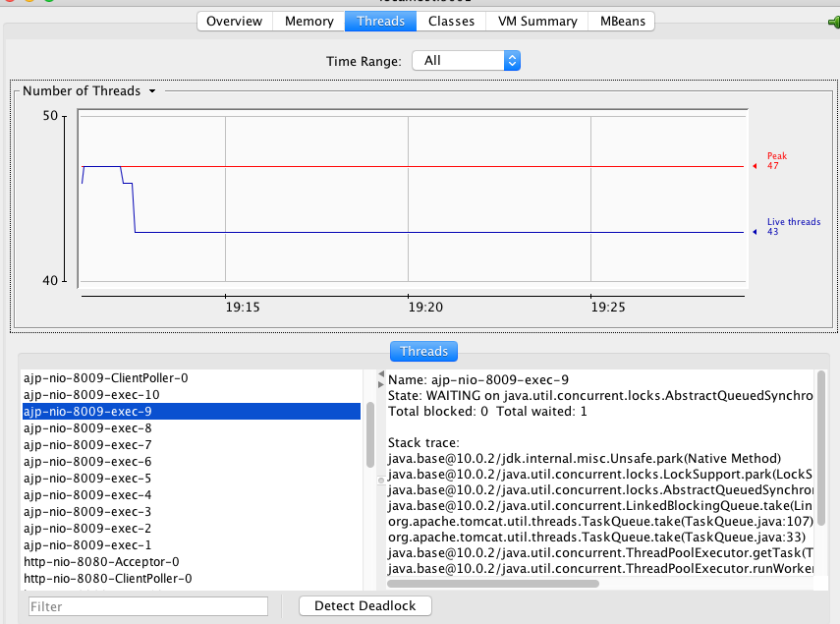Screen dimensions: 840x624
Task: Open the MBeans tab
Action: 621,21
